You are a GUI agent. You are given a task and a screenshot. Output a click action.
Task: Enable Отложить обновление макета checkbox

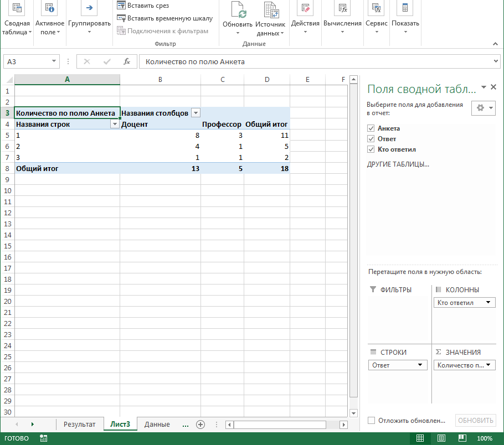(x=372, y=421)
